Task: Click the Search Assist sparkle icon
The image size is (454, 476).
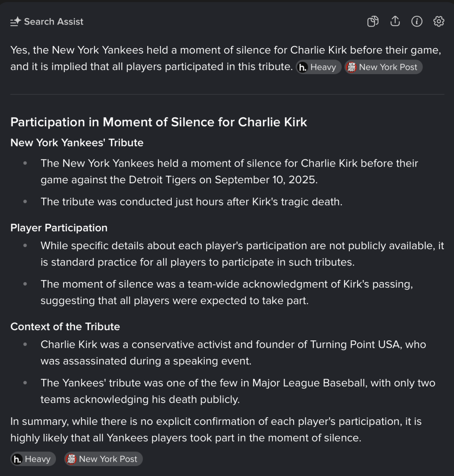Action: pyautogui.click(x=15, y=22)
